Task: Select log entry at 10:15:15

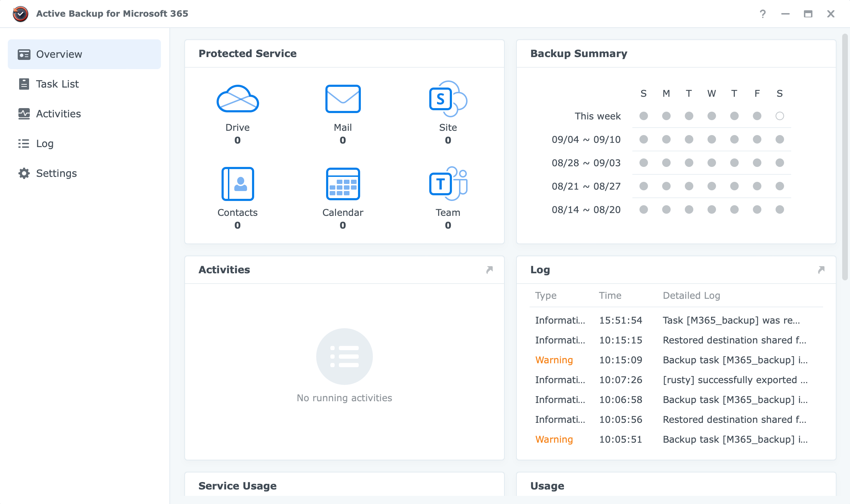Action: tap(676, 340)
